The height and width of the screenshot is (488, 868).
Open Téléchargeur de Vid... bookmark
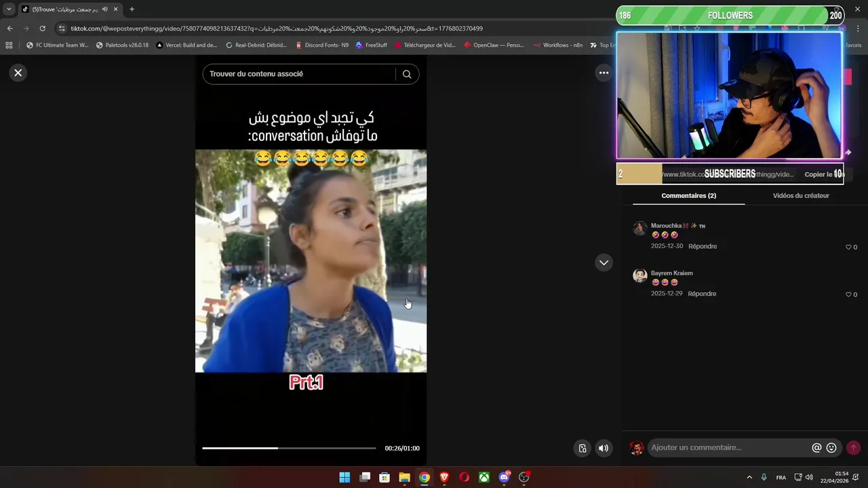coord(425,45)
